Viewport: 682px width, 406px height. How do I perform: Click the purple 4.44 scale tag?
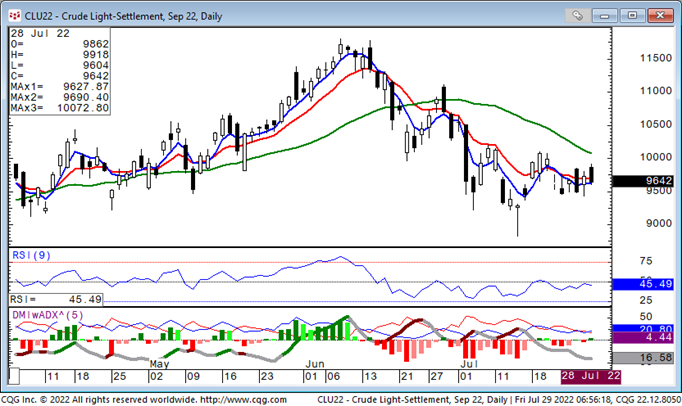click(x=642, y=338)
